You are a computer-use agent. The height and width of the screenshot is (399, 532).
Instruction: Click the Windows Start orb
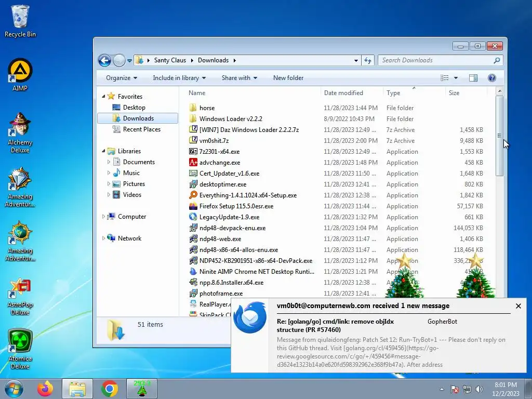pos(14,389)
